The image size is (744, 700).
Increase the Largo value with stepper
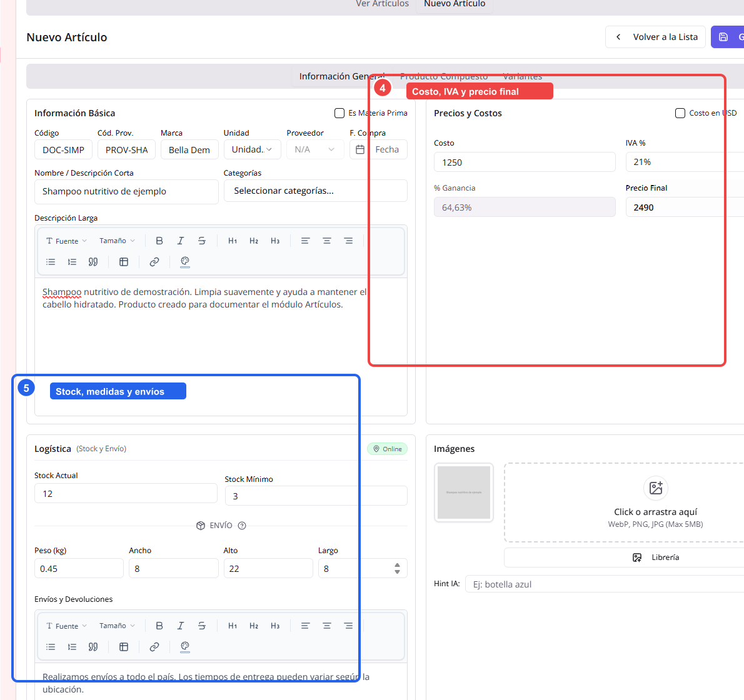397,565
